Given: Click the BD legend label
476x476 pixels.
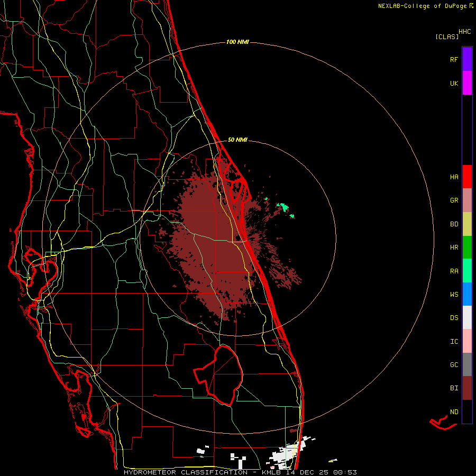Looking at the screenshot, I should click(x=454, y=224).
